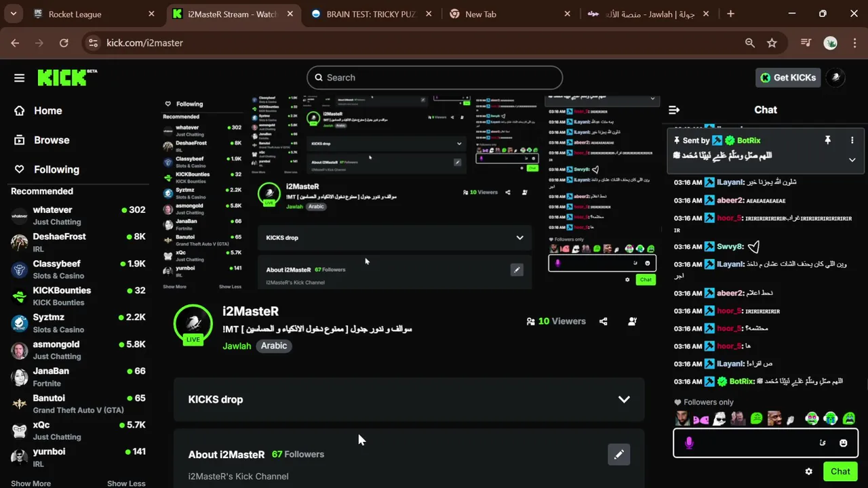The height and width of the screenshot is (488, 868).
Task: Click Show Less under recommended channels
Action: click(126, 483)
